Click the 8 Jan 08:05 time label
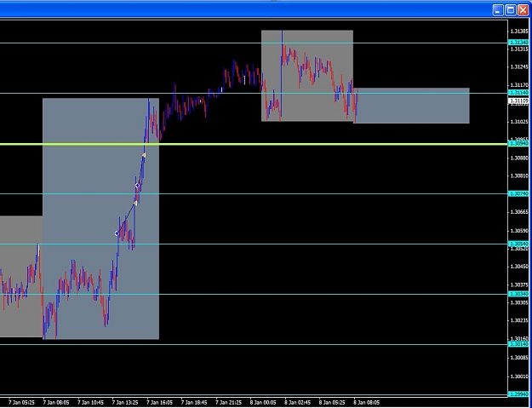The width and height of the screenshot is (532, 408). tap(367, 403)
